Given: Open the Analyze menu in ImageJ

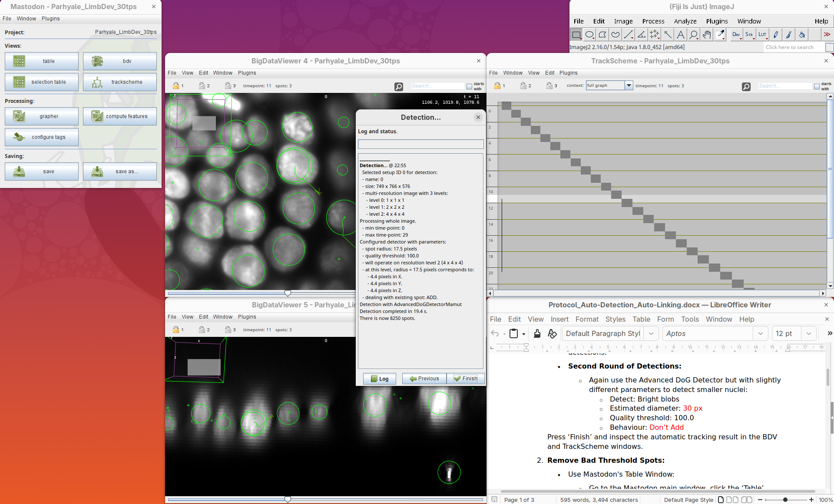Looking at the screenshot, I should 685,21.
